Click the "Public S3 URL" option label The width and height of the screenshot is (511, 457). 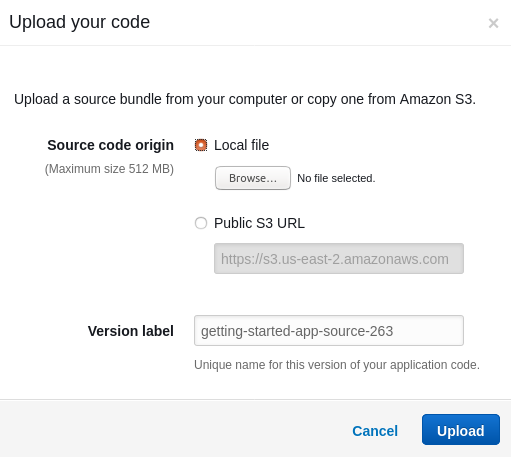[x=259, y=223]
